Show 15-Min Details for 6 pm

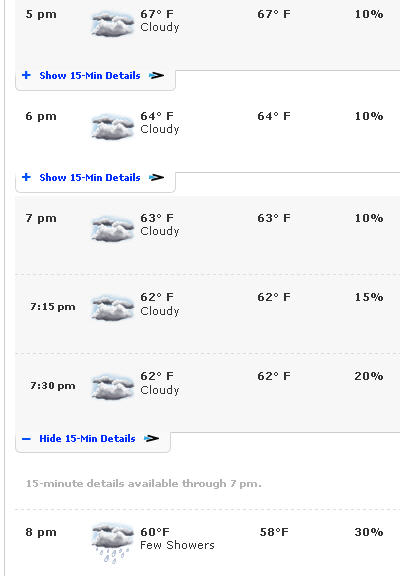90,177
